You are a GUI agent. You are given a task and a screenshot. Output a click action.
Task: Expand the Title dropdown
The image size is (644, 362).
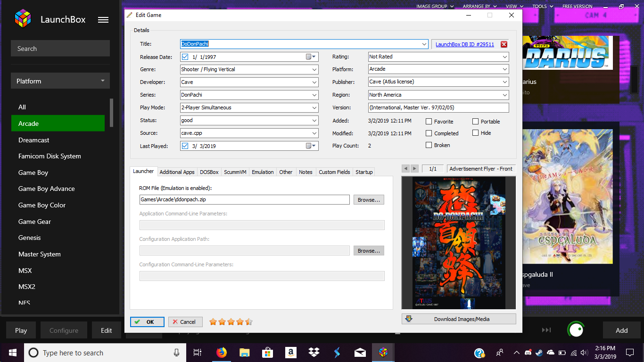tap(425, 44)
